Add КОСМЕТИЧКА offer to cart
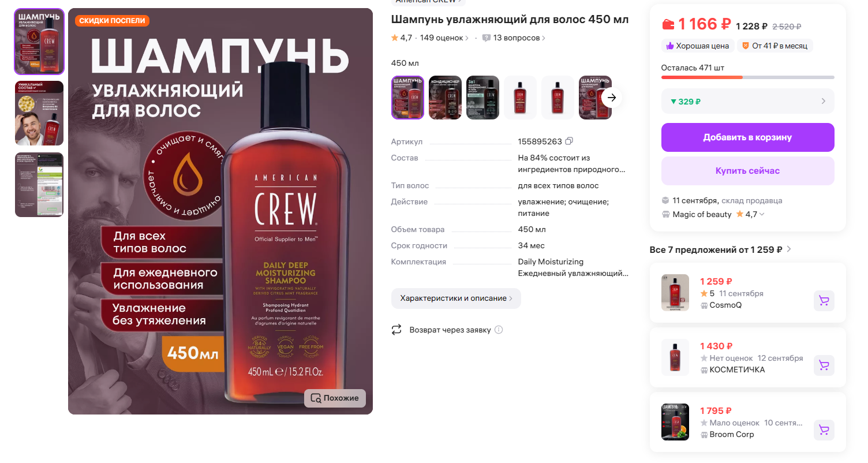Viewport: 868px width, 463px height. (824, 365)
